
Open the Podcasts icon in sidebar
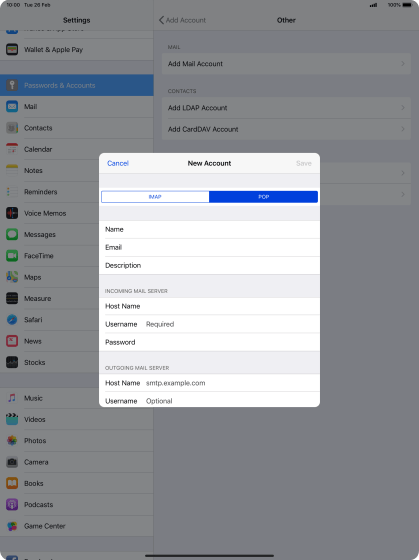point(12,504)
